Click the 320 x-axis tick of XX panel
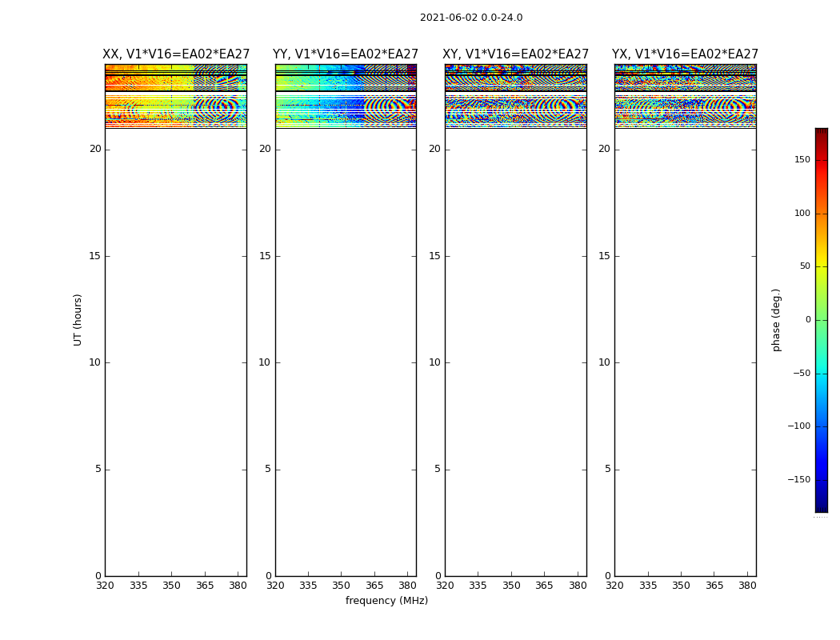Image resolution: width=840 pixels, height=640 pixels. coord(105,586)
